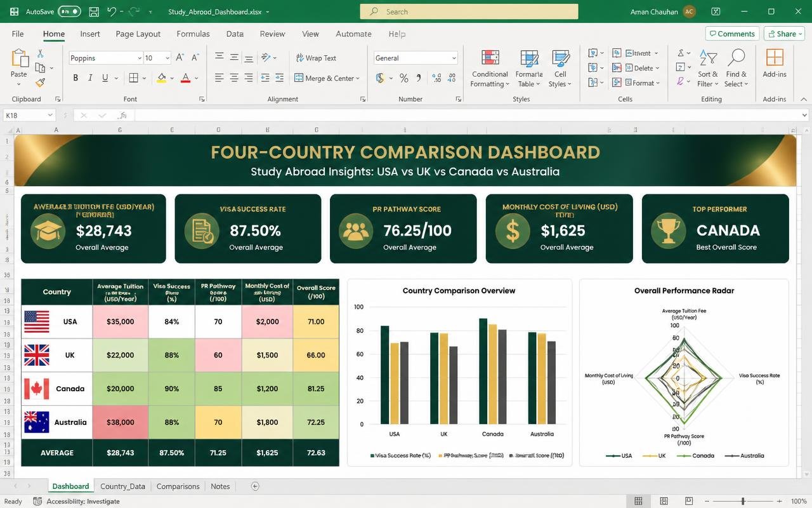Image resolution: width=812 pixels, height=508 pixels.
Task: Collapse the ribbon with the chevron
Action: (804, 99)
